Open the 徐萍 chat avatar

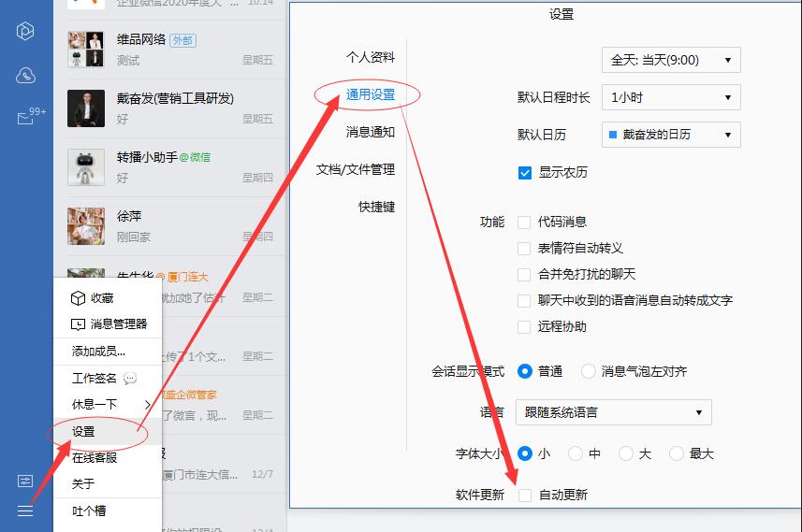tap(86, 226)
